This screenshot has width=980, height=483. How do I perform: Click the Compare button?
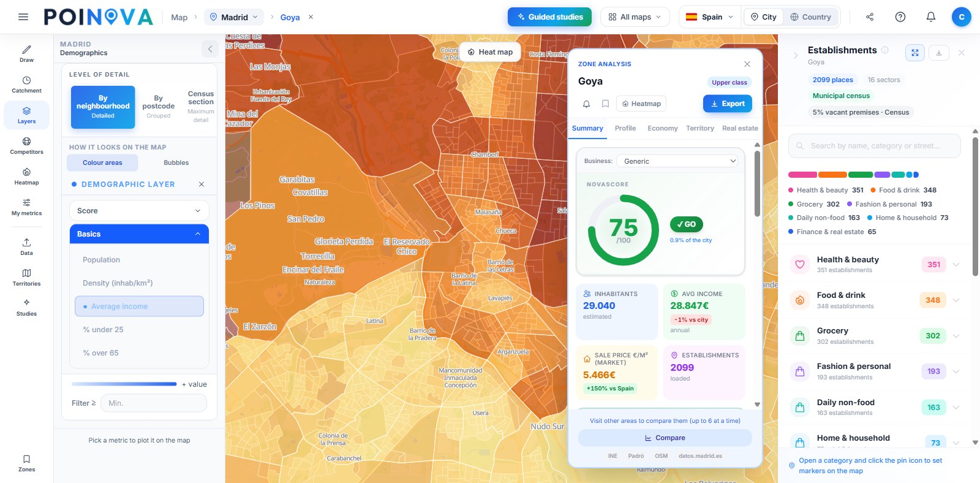665,438
